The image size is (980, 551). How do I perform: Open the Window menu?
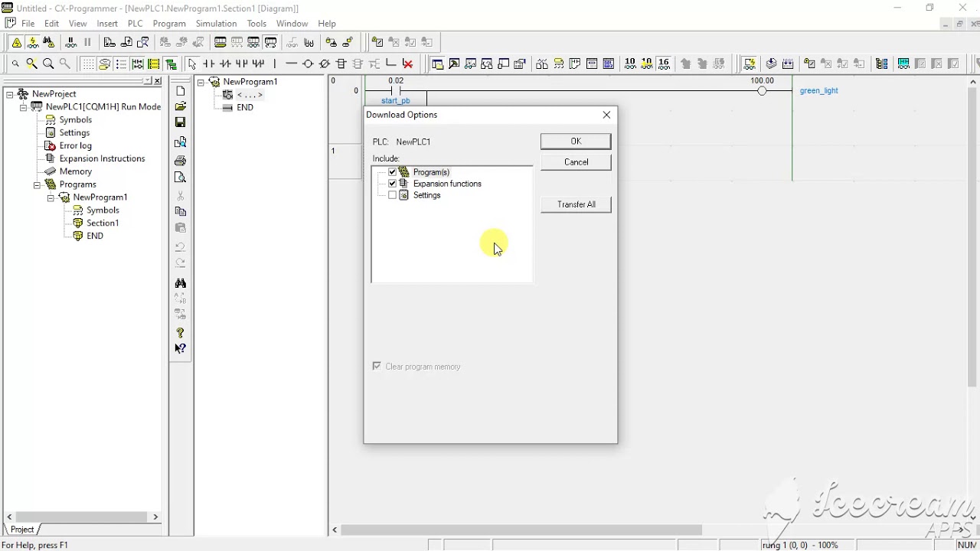pos(292,24)
